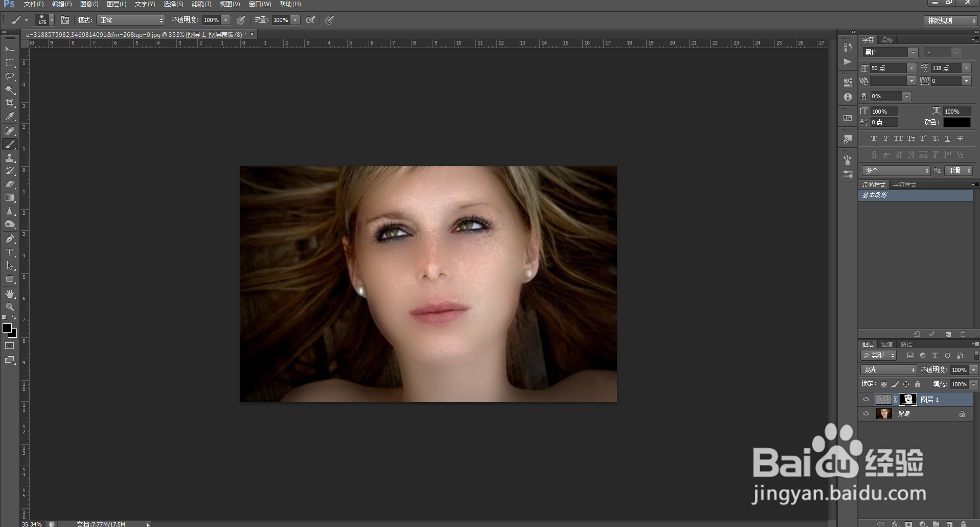Select the Crop tool
The height and width of the screenshot is (527, 980).
[x=10, y=103]
